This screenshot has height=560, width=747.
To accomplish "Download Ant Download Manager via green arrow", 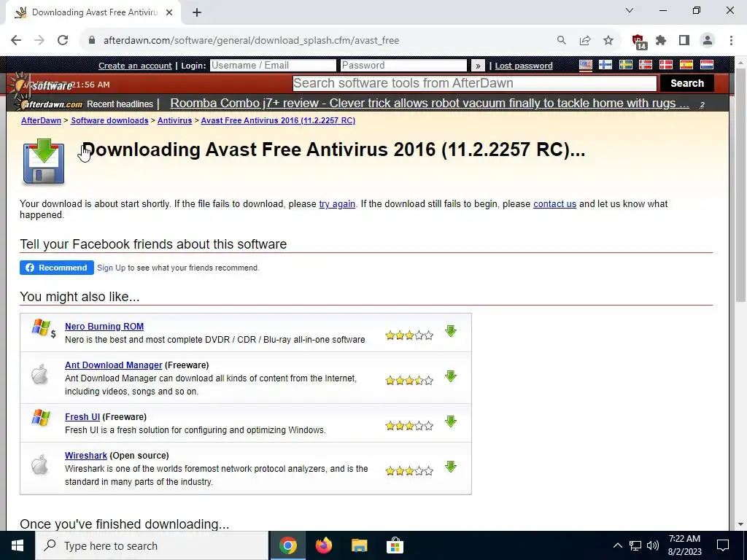I will click(451, 376).
